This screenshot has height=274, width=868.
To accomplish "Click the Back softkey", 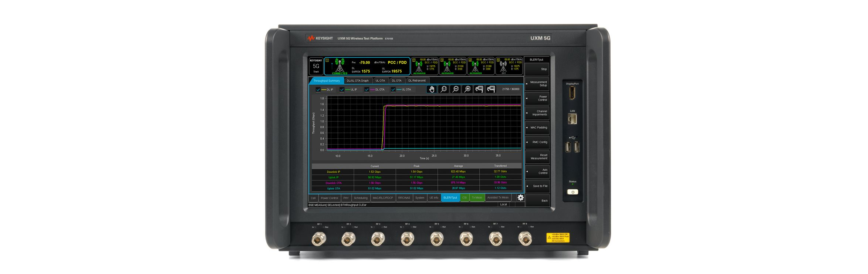I will [x=537, y=200].
